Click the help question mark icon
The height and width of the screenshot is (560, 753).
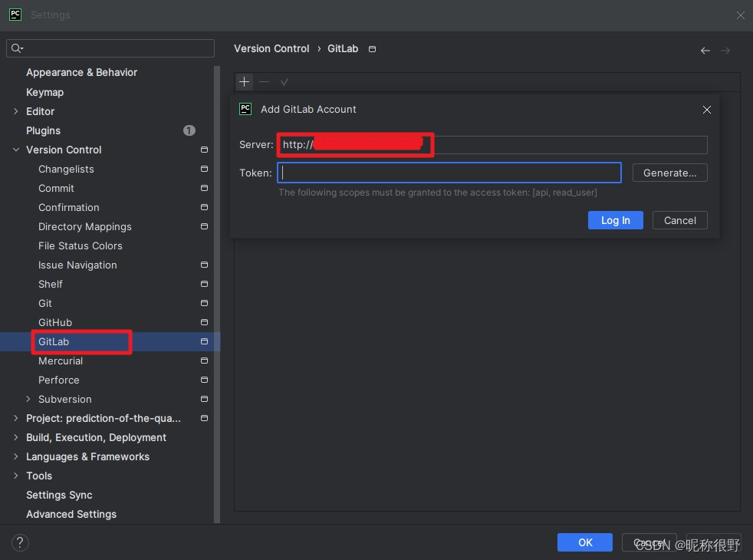[x=20, y=542]
